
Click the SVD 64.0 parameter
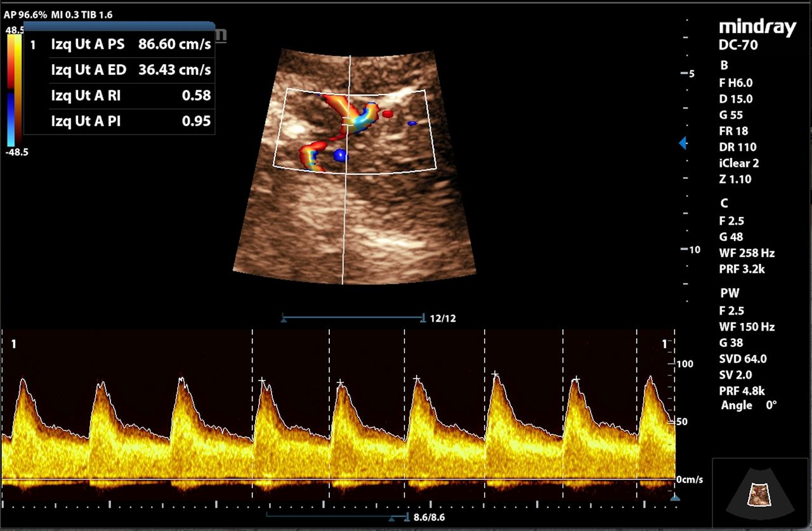pyautogui.click(x=743, y=358)
